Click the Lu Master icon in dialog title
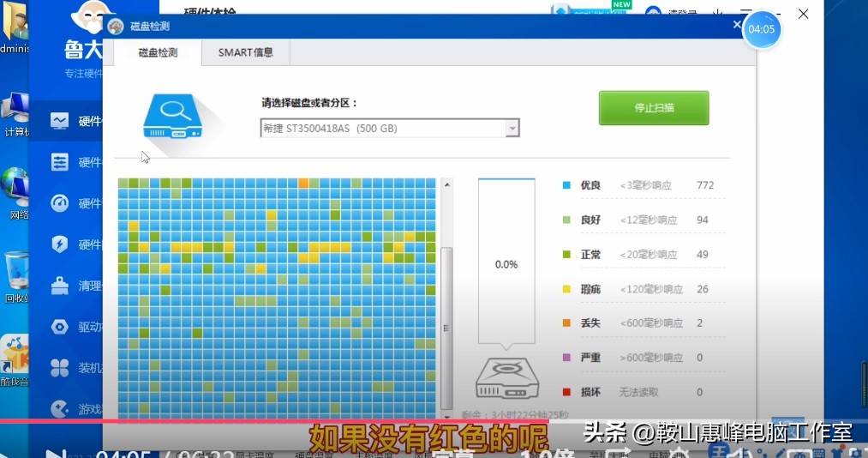Viewport: 868px width, 458px height. click(x=115, y=27)
